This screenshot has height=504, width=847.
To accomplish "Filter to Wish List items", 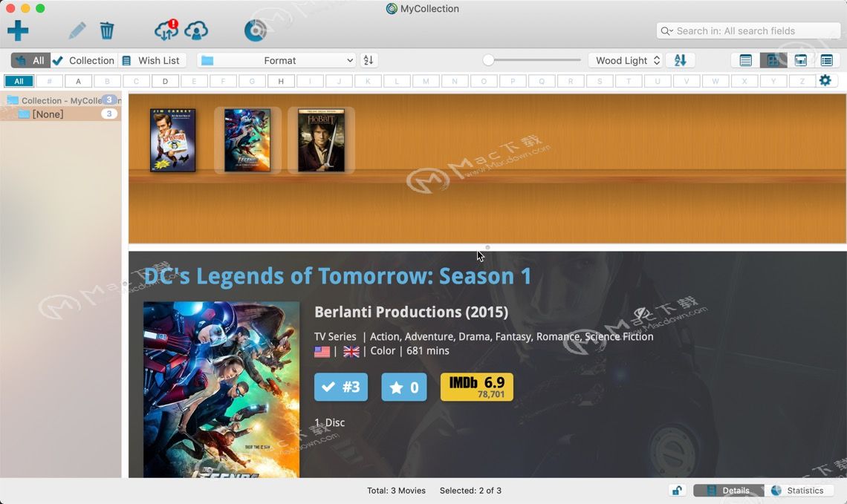I will click(152, 60).
